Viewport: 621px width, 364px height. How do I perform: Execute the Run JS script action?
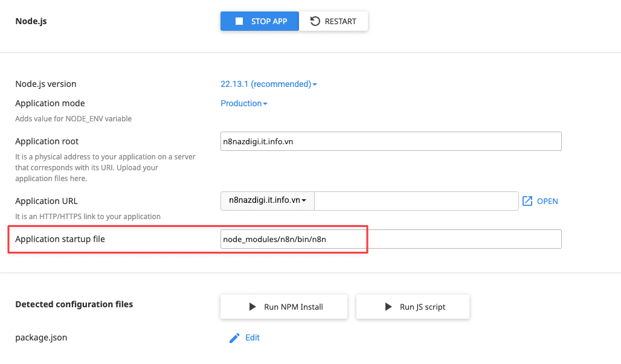(x=413, y=307)
